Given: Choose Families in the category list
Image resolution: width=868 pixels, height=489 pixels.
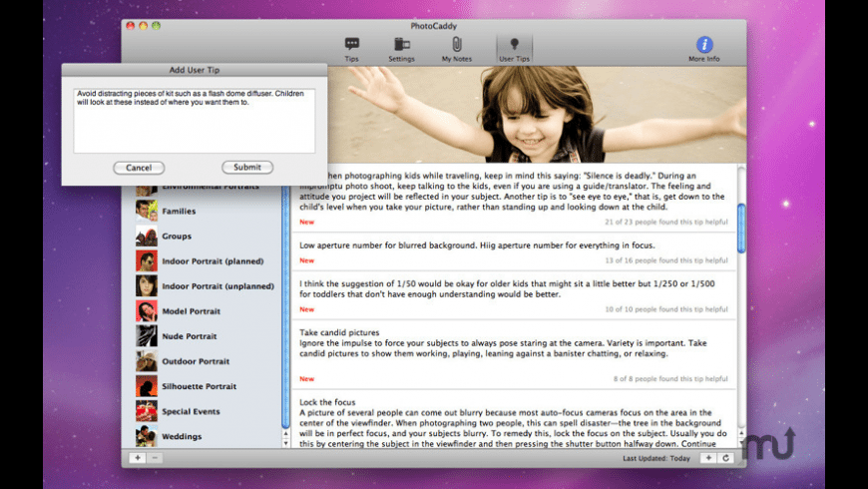Looking at the screenshot, I should coord(179,211).
